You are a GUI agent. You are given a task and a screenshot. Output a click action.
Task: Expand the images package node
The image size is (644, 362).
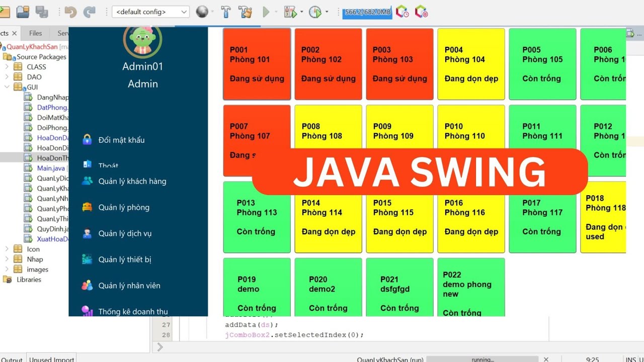(x=7, y=269)
